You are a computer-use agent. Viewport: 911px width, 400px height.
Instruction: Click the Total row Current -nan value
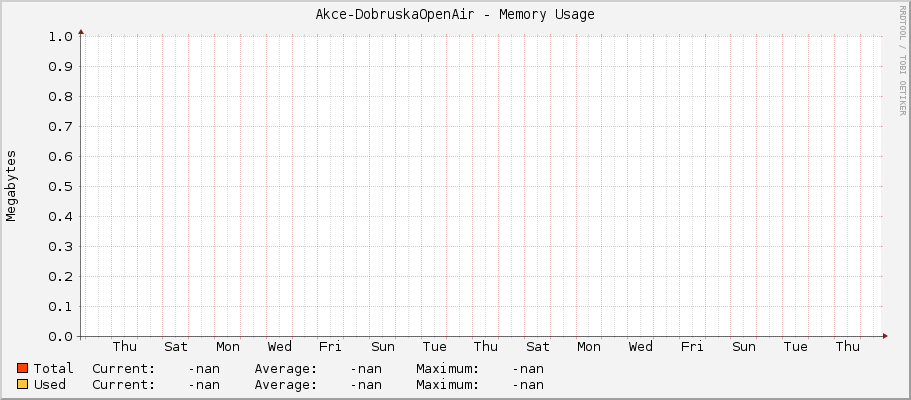(204, 369)
